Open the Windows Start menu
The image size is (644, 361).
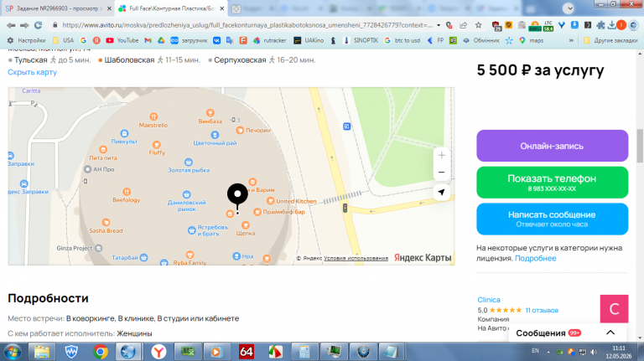point(13,352)
